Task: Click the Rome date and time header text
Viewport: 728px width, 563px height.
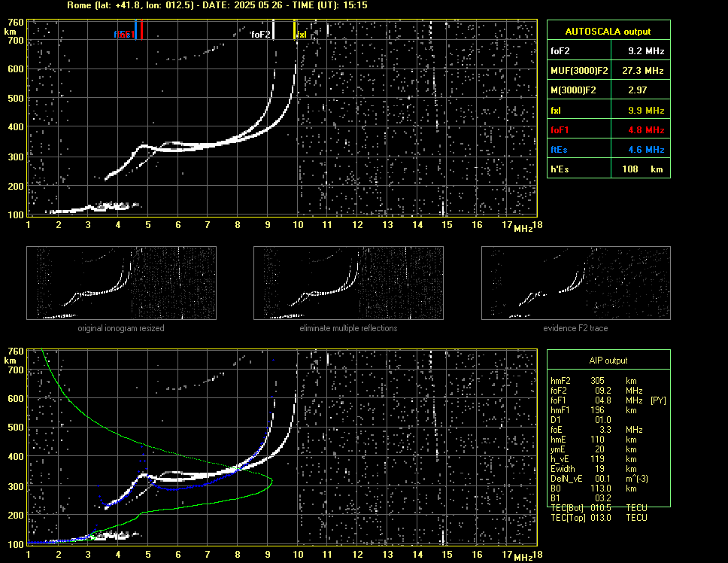Action: click(217, 5)
